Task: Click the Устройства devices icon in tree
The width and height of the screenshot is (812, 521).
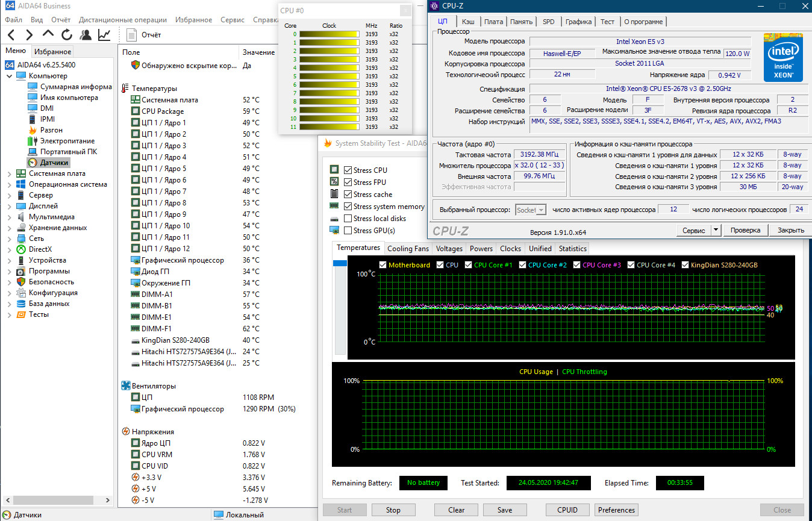Action: (x=21, y=260)
